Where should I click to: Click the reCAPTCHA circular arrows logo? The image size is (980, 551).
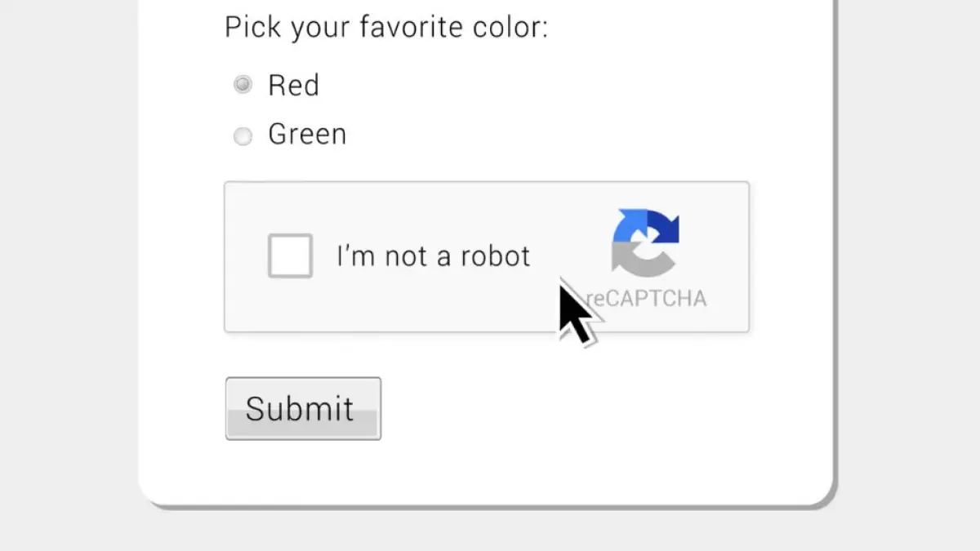click(x=645, y=242)
